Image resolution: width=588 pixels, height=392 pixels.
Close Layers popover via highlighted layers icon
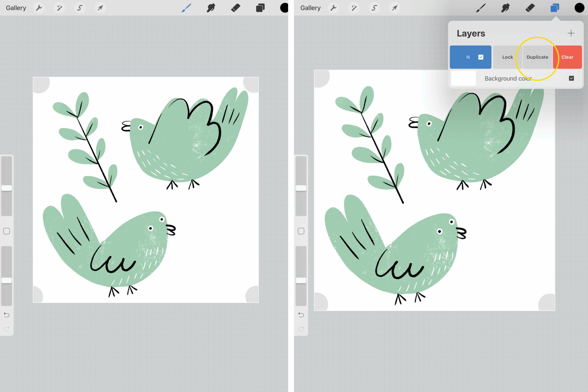554,8
